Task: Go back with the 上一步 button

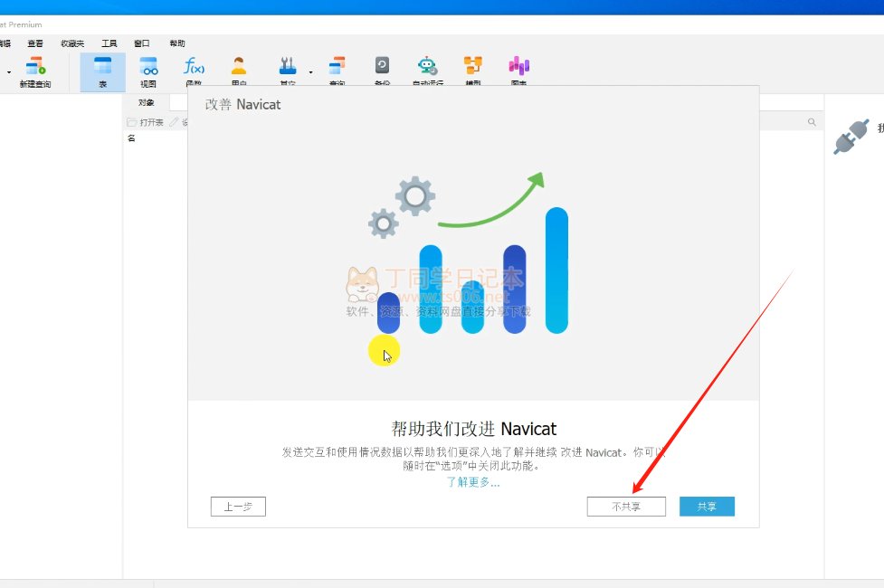Action: [238, 507]
